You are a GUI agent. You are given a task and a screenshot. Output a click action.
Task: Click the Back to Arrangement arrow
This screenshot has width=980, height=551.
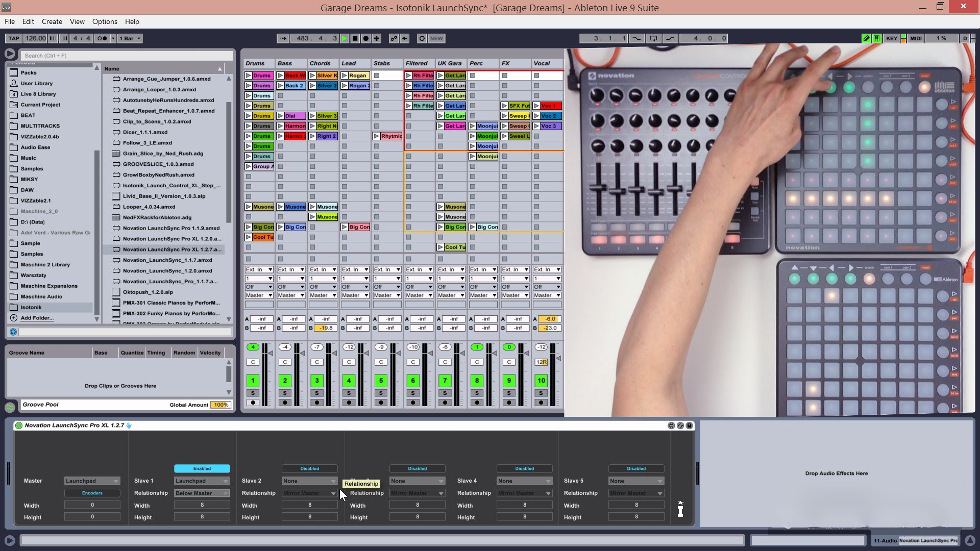click(405, 38)
